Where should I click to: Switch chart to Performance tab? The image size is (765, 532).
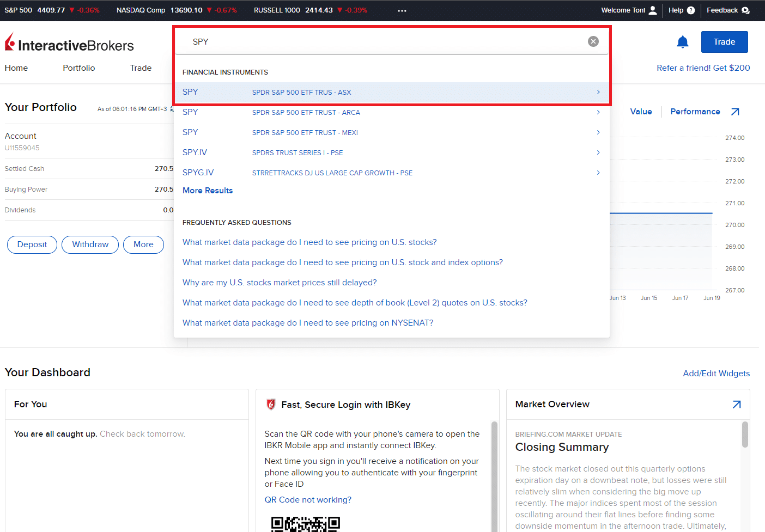(695, 112)
